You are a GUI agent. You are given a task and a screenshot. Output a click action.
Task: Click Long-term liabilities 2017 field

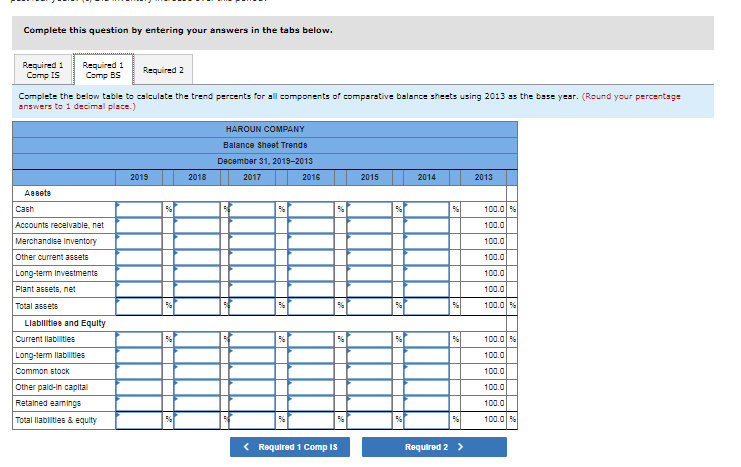tap(252, 355)
